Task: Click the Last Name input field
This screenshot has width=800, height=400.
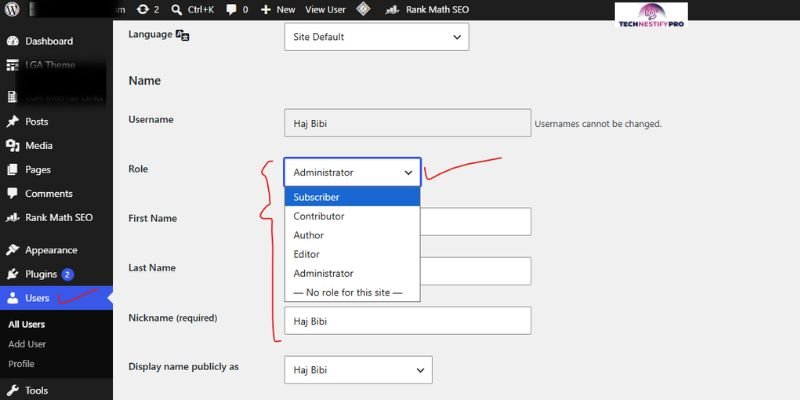Action: tap(476, 271)
